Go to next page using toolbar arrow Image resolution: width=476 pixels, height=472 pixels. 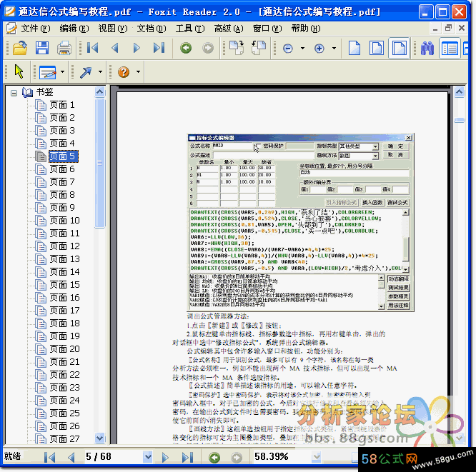tap(137, 48)
